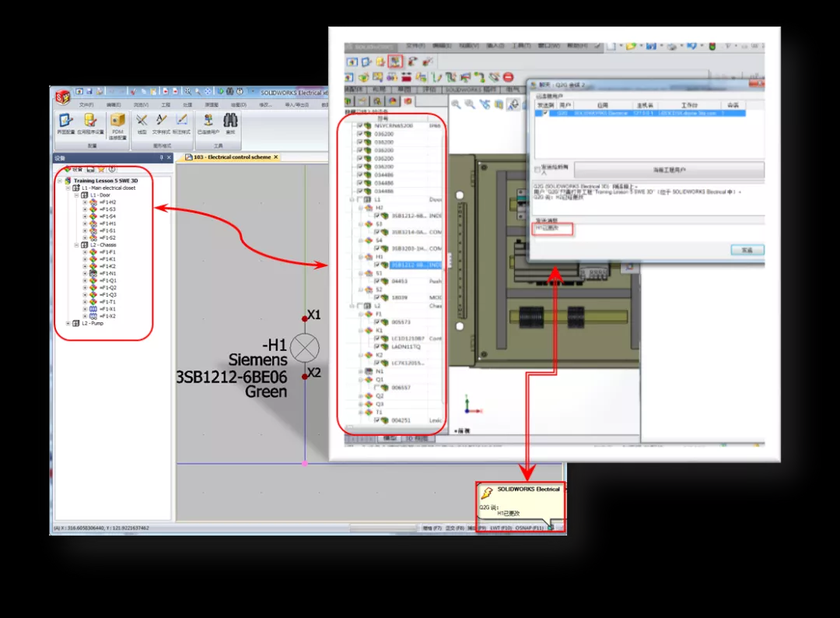Switch to 103 - Electrical control scheme tab

[x=233, y=157]
